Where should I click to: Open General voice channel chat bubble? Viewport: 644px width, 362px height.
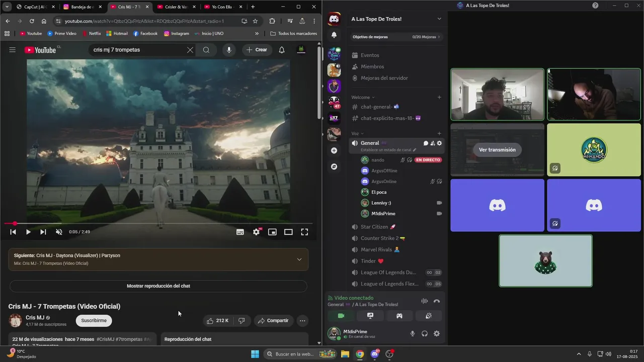click(426, 143)
